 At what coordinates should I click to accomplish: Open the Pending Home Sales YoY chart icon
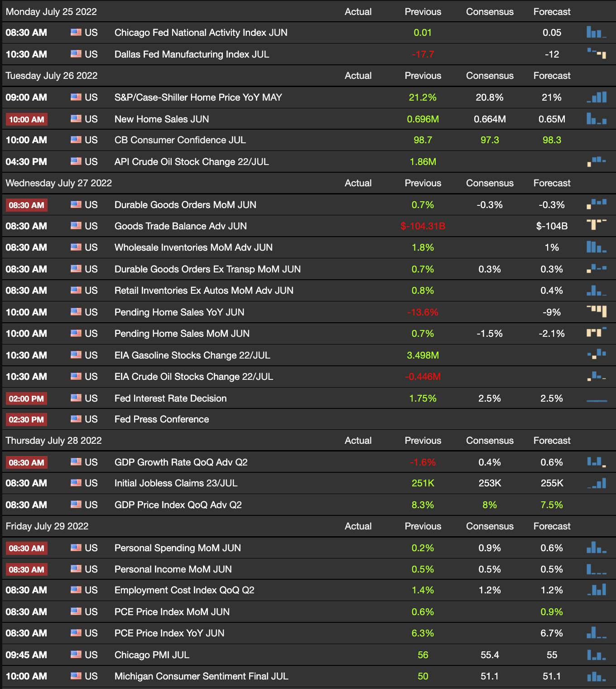(597, 311)
